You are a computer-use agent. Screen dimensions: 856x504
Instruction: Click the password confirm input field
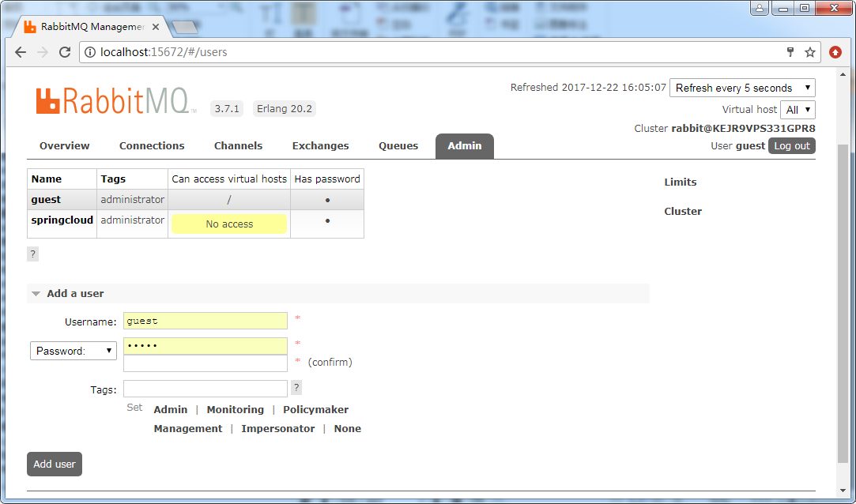coord(206,363)
